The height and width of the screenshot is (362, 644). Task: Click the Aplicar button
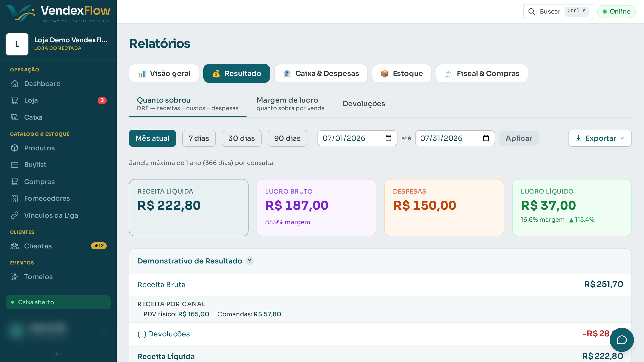(x=519, y=138)
